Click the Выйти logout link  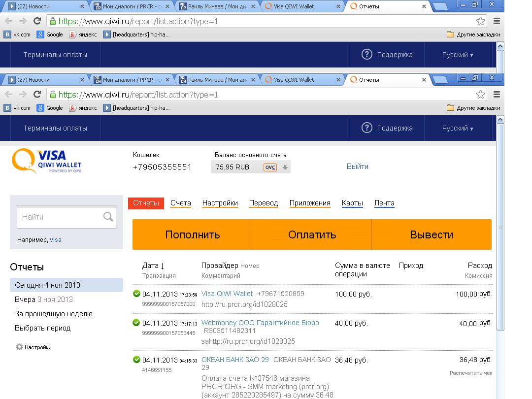coord(357,166)
